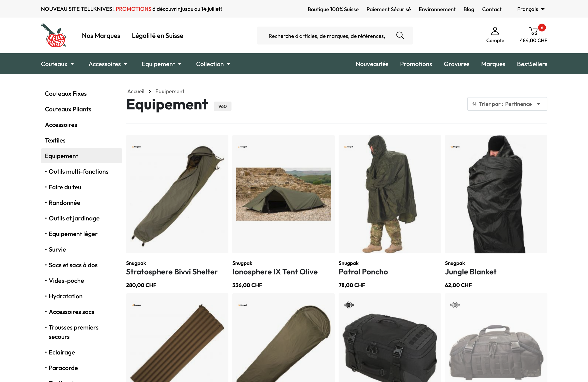
Task: Click the sort arrows icon in Trier par
Action: (474, 104)
